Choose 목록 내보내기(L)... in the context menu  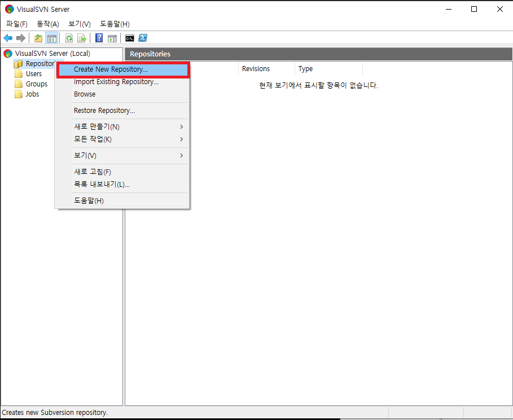point(122,184)
